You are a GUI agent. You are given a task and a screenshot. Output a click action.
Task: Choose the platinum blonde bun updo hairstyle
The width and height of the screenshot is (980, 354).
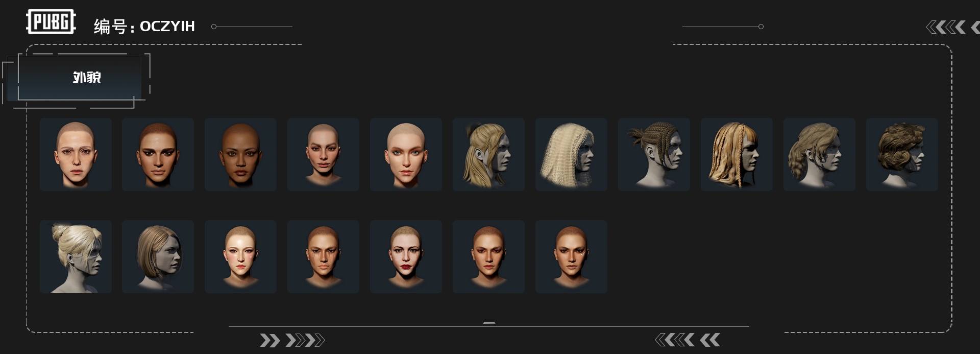click(76, 256)
